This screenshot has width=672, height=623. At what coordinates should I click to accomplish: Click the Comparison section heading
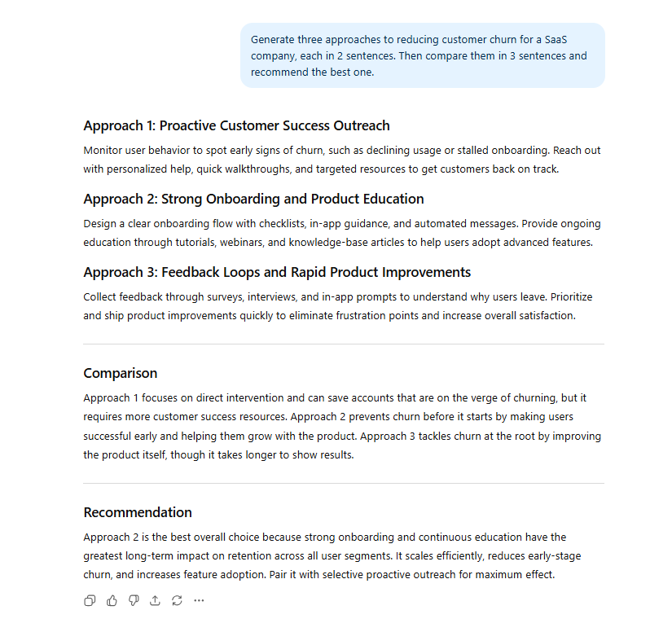(121, 373)
